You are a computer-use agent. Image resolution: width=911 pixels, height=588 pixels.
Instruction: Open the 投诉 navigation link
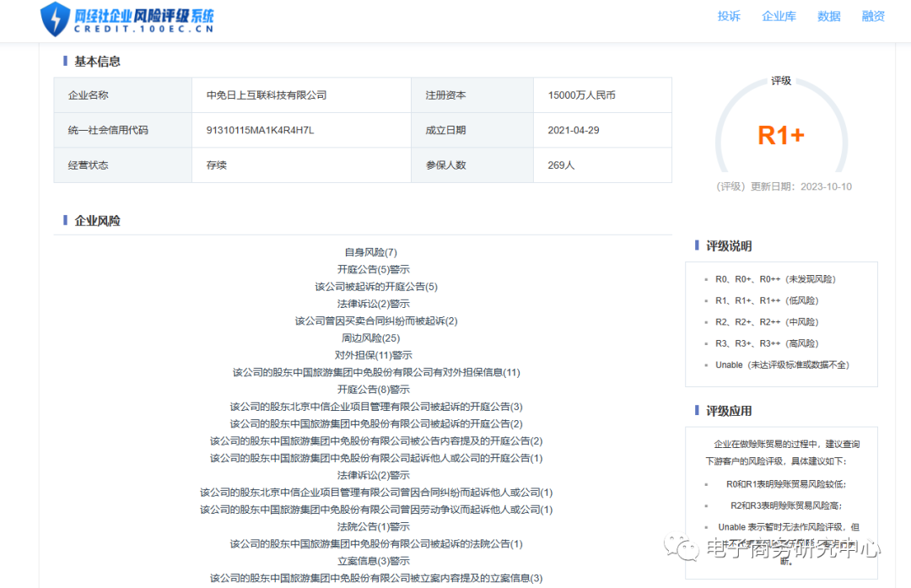(729, 16)
